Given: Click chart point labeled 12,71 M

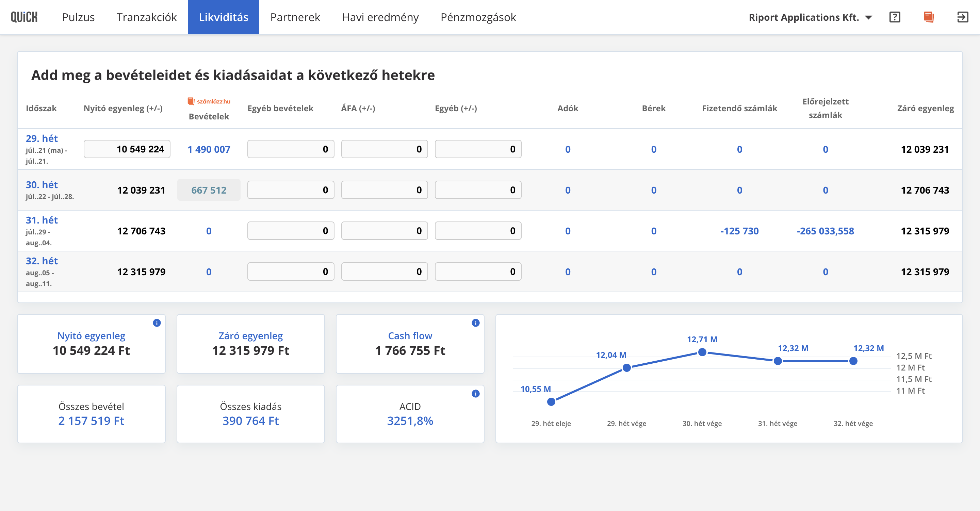Looking at the screenshot, I should click(702, 352).
